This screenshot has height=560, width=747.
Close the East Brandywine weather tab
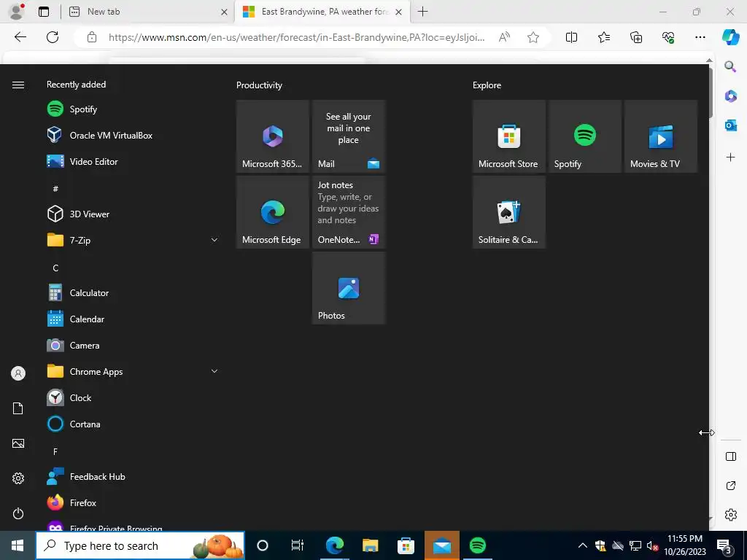(399, 12)
